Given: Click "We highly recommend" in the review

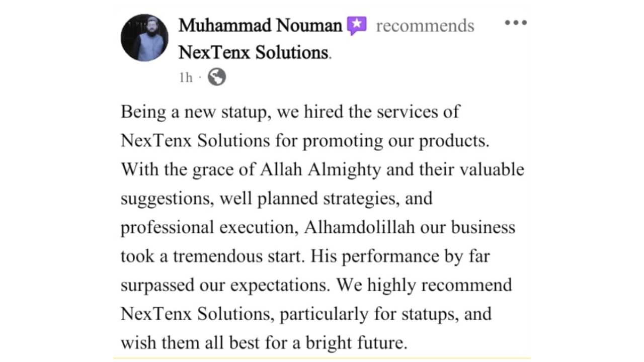Looking at the screenshot, I should point(424,285).
